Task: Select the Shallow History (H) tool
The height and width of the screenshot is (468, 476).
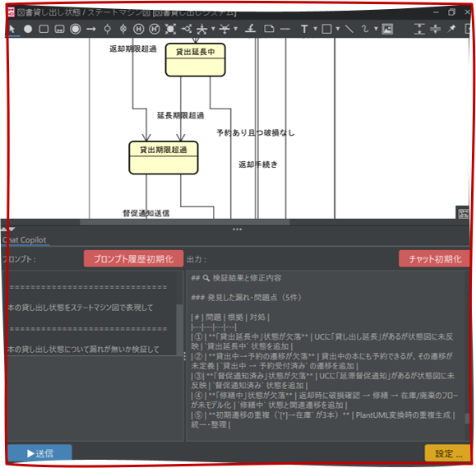Action: point(139,29)
